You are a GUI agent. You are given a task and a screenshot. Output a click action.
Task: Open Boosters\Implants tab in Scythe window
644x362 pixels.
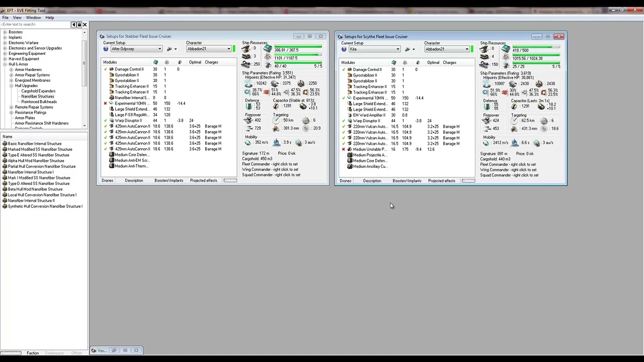407,181
